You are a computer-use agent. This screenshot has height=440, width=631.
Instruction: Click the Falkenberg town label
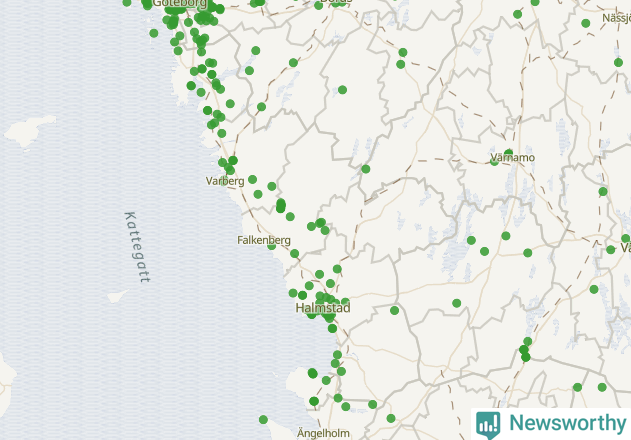[x=264, y=240]
